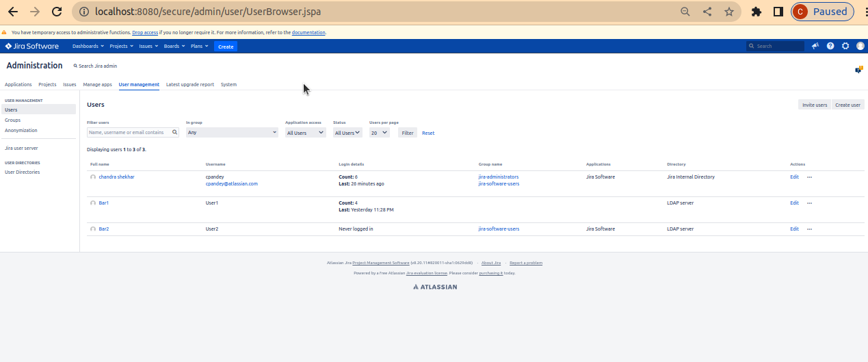Screen dimensions: 868x362
Task: Open the Application access dropdown
Action: (x=305, y=133)
